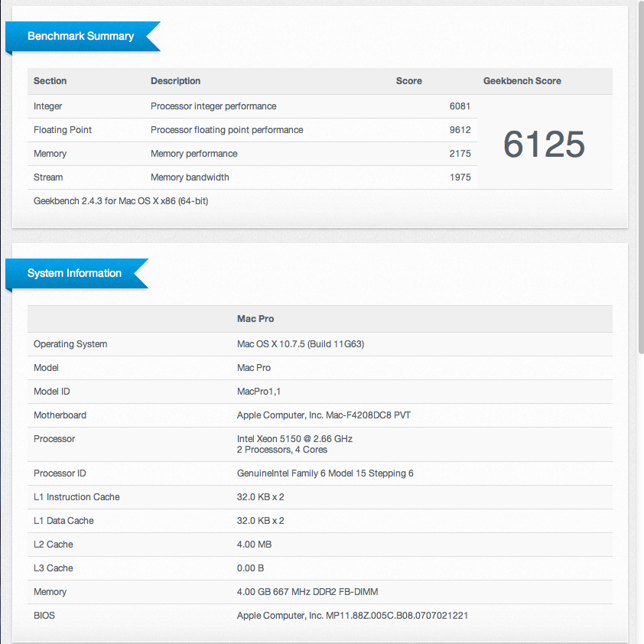
Task: Select 'Processor integer performance' description
Action: (213, 106)
